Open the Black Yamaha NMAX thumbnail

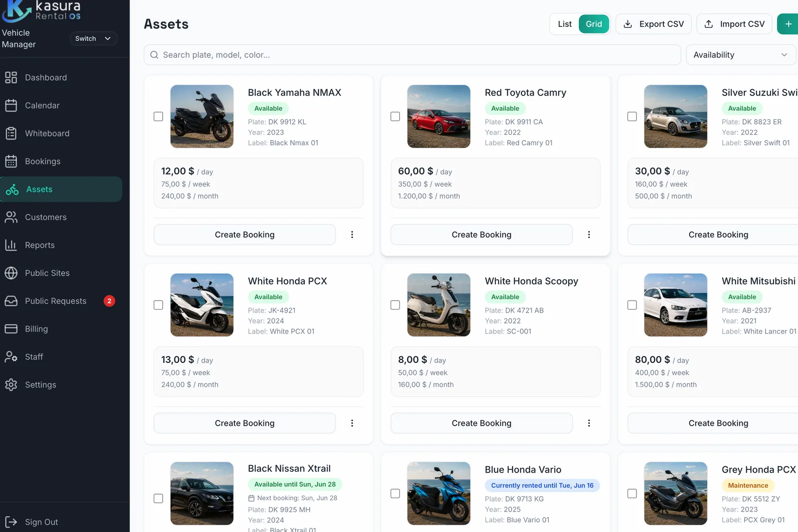point(202,116)
